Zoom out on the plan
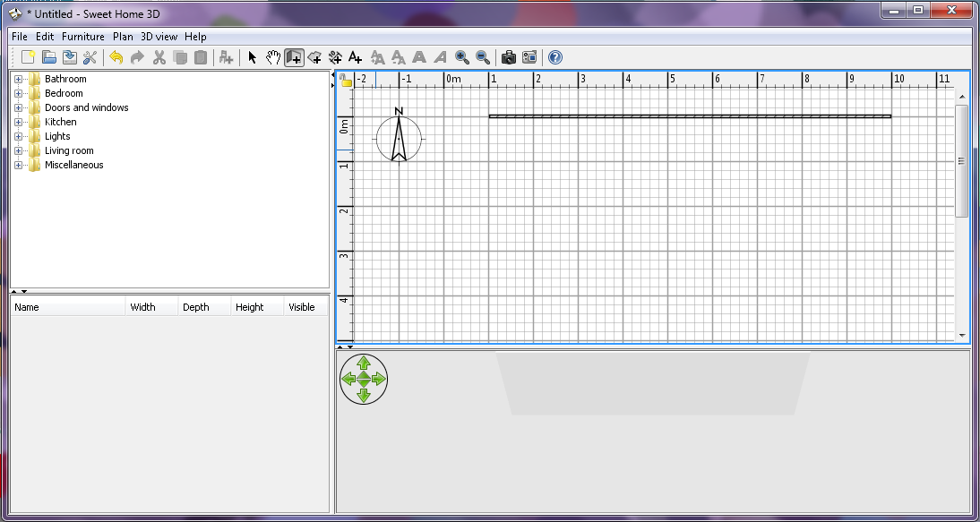The width and height of the screenshot is (980, 522). pyautogui.click(x=483, y=57)
